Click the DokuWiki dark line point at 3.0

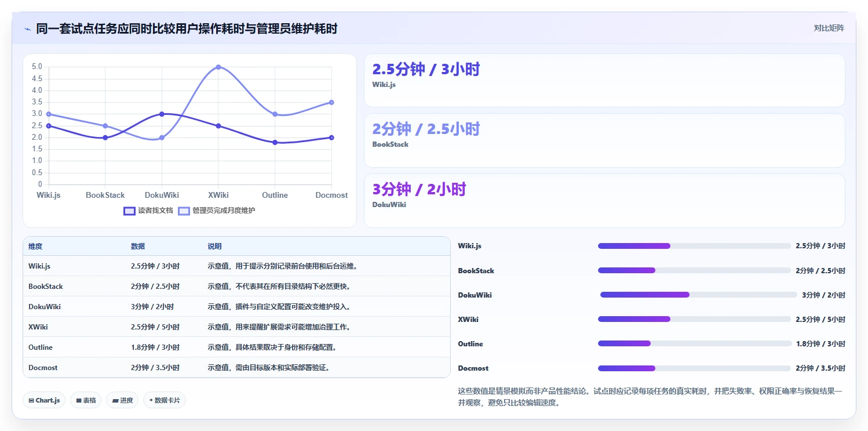pyautogui.click(x=162, y=114)
